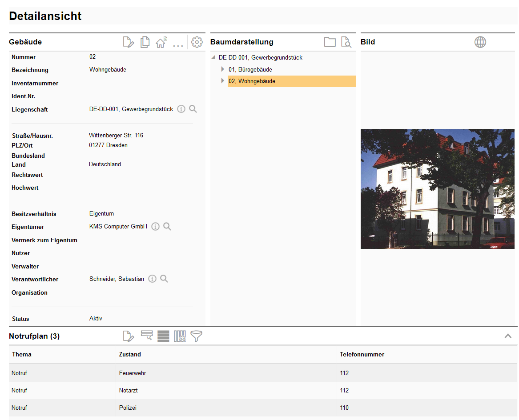Show info for Eigentümer KMS Computer GmbH
Image resolution: width=519 pixels, height=420 pixels.
pyautogui.click(x=155, y=227)
